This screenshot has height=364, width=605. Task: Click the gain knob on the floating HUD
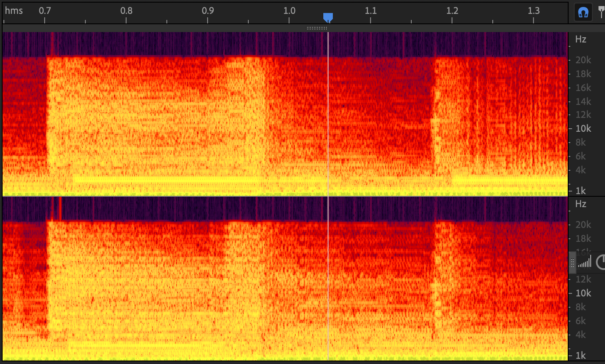pyautogui.click(x=601, y=262)
